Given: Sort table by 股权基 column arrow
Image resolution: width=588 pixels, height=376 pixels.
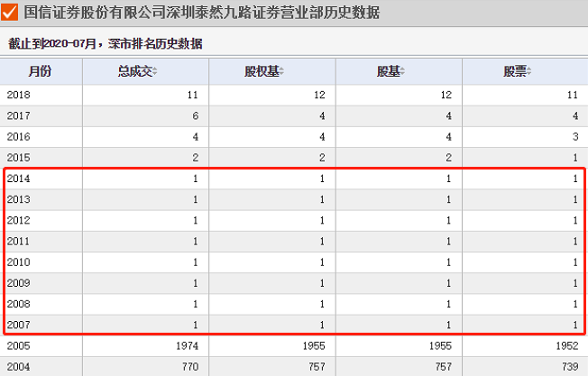Looking at the screenshot, I should pos(281,71).
